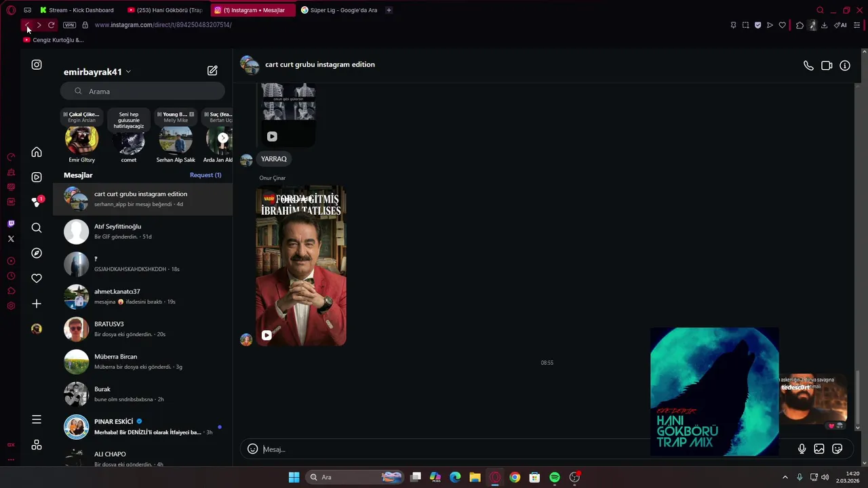This screenshot has height=488, width=868.
Task: Open Windows Start menu
Action: 294,477
